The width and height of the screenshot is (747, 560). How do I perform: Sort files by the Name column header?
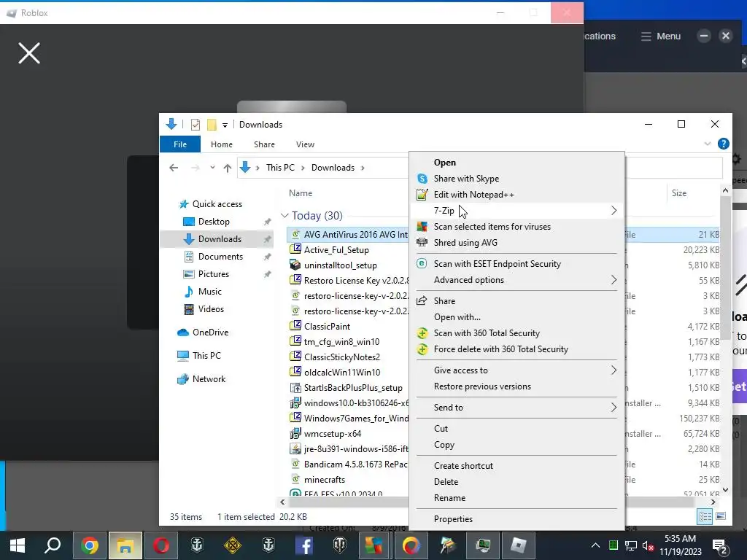point(301,193)
